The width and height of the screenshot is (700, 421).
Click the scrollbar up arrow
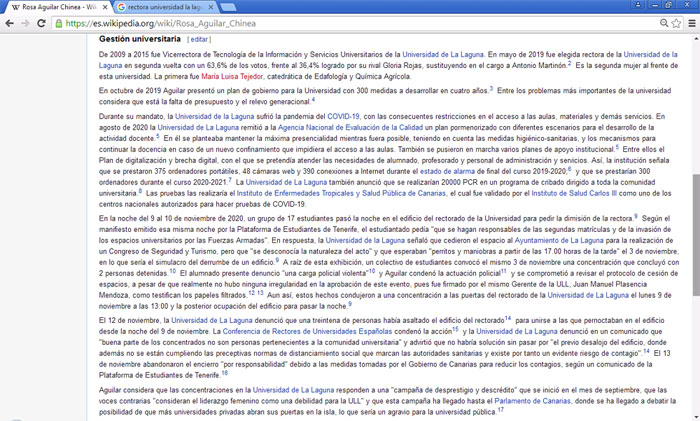696,39
